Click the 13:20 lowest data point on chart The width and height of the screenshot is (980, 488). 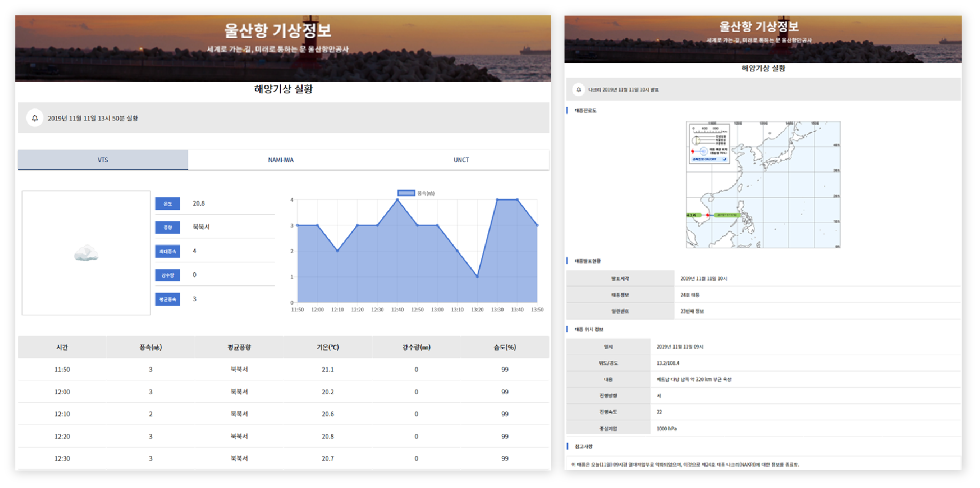pyautogui.click(x=477, y=277)
